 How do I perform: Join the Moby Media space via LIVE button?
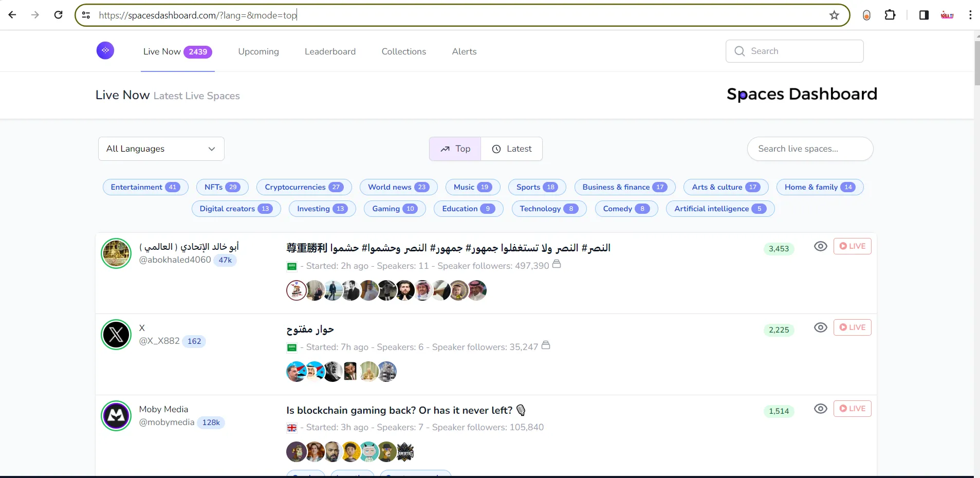click(x=852, y=409)
